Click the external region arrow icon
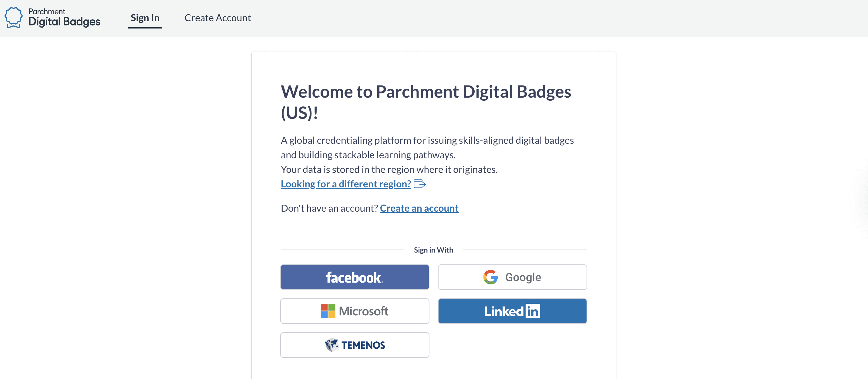 pyautogui.click(x=420, y=184)
